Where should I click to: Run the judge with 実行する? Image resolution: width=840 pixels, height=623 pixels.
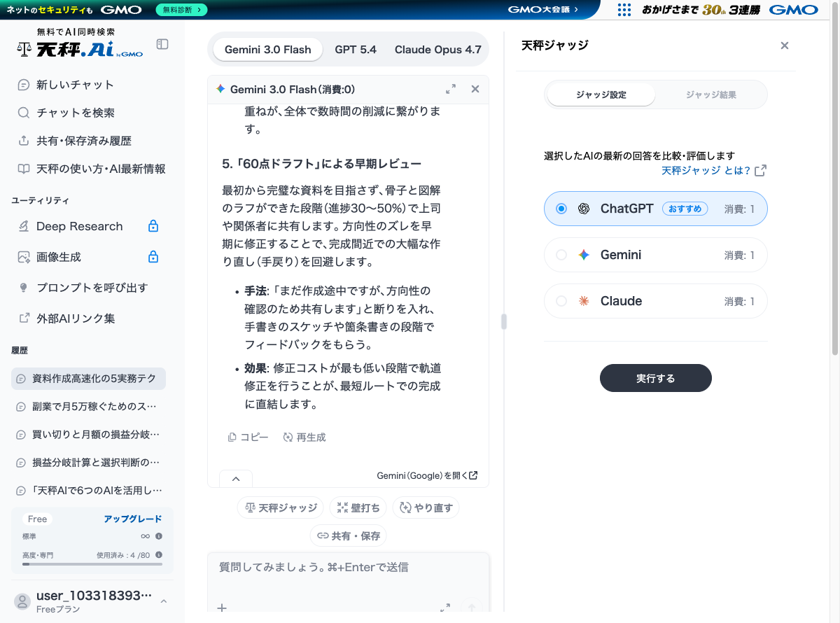click(655, 378)
